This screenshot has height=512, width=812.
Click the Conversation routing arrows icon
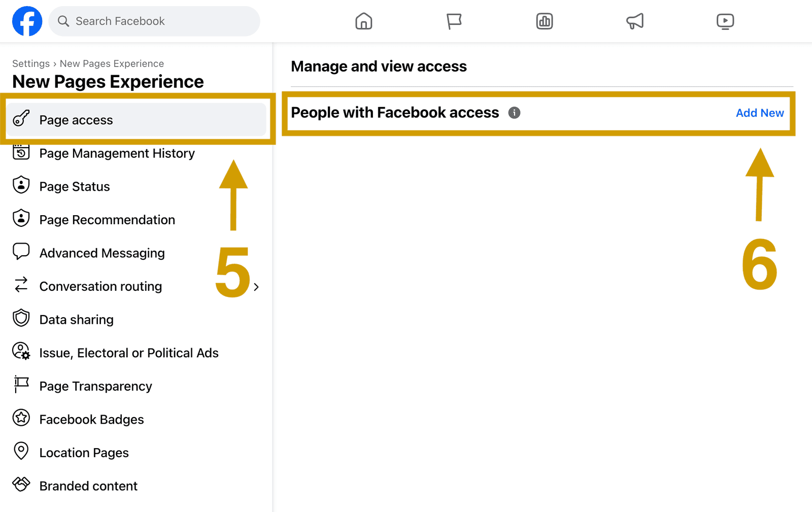coord(21,285)
